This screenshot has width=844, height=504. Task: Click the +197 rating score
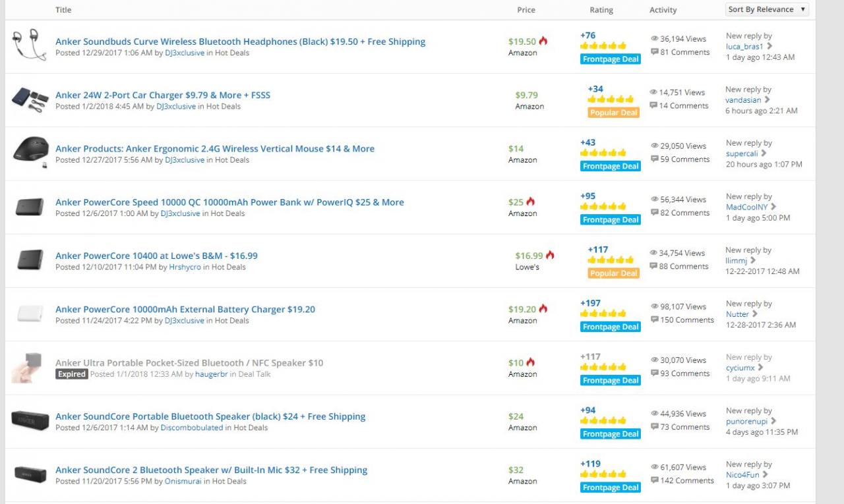pyautogui.click(x=591, y=303)
